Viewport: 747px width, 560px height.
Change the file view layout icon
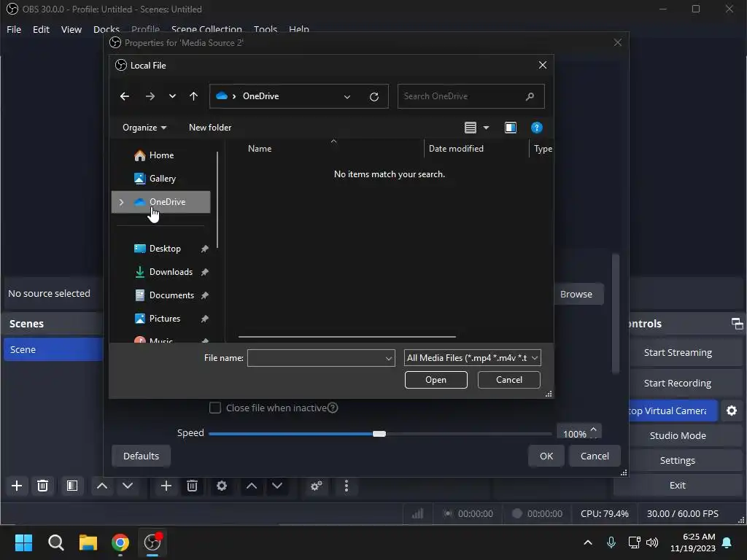pos(471,128)
